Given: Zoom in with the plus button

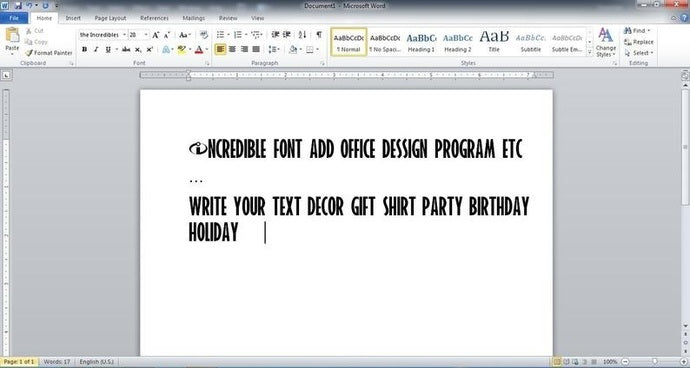Looking at the screenshot, I should (684, 362).
